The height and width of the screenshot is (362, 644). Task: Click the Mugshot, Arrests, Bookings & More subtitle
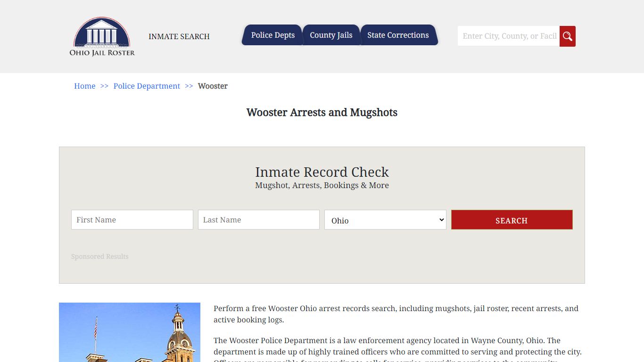(322, 185)
